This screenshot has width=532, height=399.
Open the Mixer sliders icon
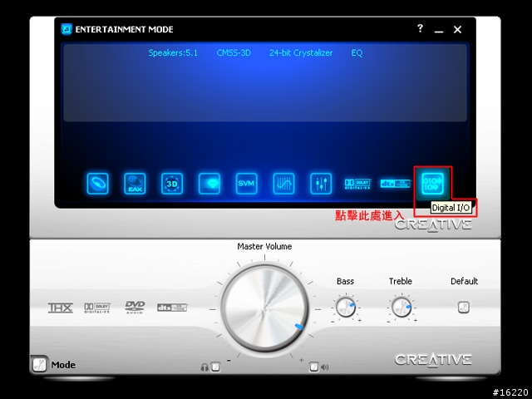(x=321, y=184)
